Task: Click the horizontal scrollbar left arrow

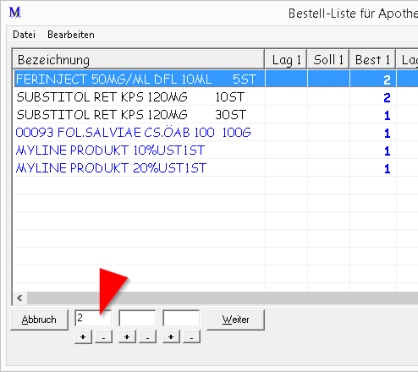Action: click(20, 298)
